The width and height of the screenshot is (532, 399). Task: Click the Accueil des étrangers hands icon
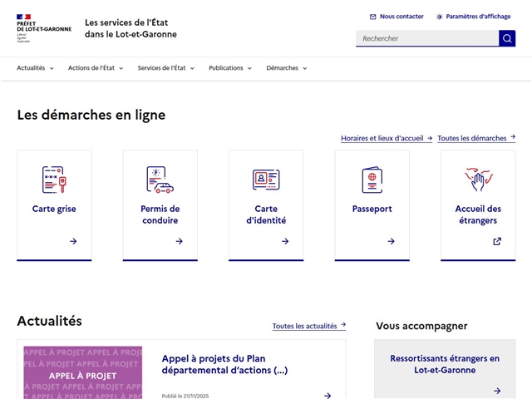click(x=478, y=179)
